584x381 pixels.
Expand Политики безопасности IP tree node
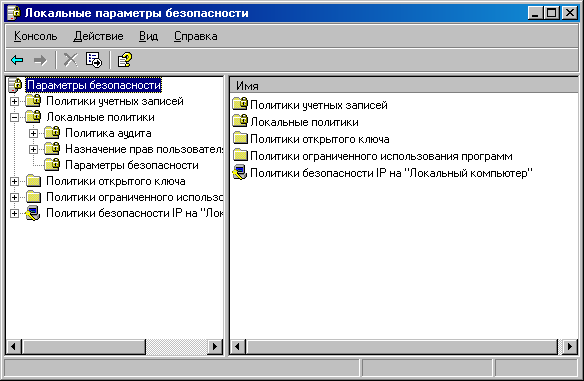14,213
